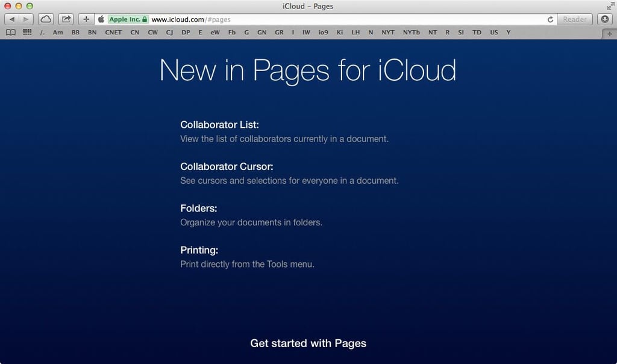Reload the page with refresh icon

(x=550, y=19)
